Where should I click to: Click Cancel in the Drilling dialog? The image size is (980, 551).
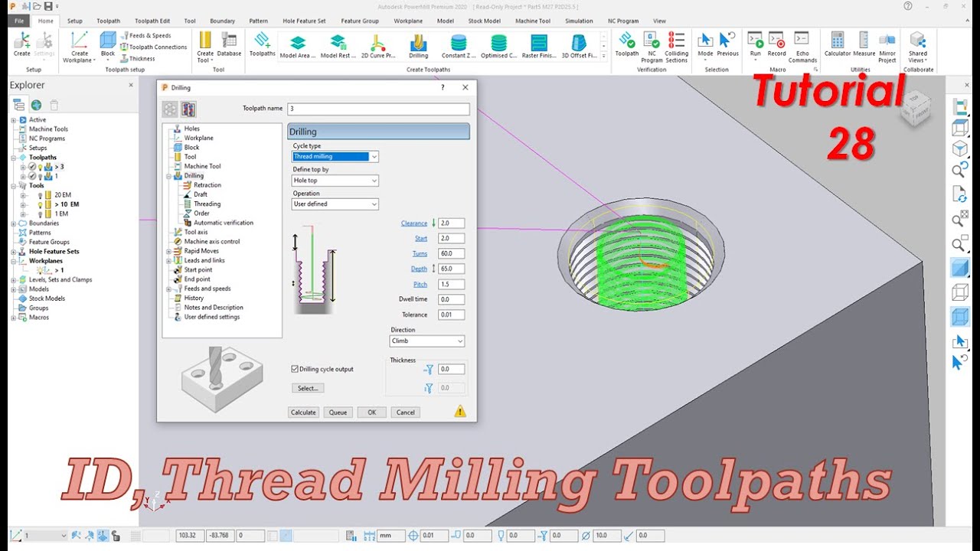pos(405,412)
